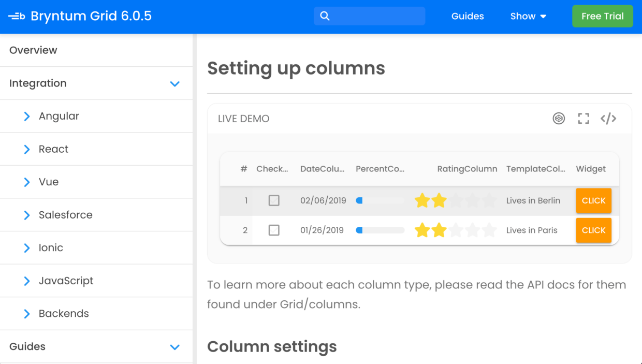Viewport: 642px width, 364px height.
Task: Collapse the Guides section chevron
Action: point(175,347)
